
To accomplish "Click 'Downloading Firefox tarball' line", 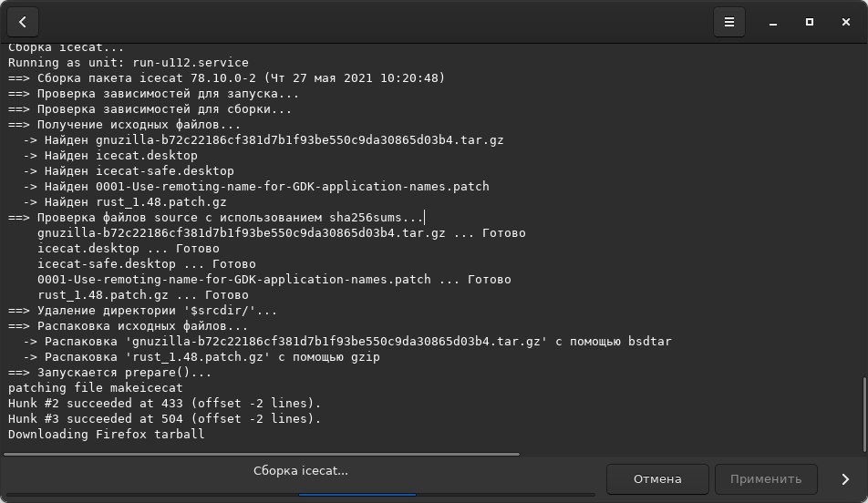I will (107, 435).
